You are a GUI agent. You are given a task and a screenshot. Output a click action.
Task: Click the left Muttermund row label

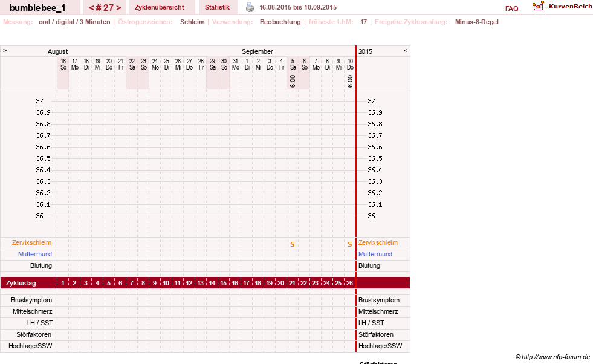[35, 254]
